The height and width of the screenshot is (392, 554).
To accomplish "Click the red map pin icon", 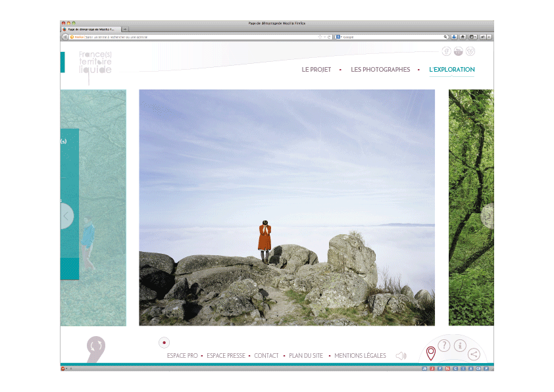I will tap(431, 353).
